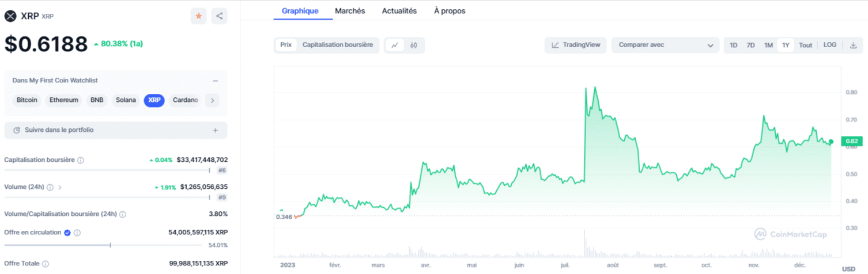Screen dimensions: 868x274
Task: Select the 7D time range
Action: 751,45
